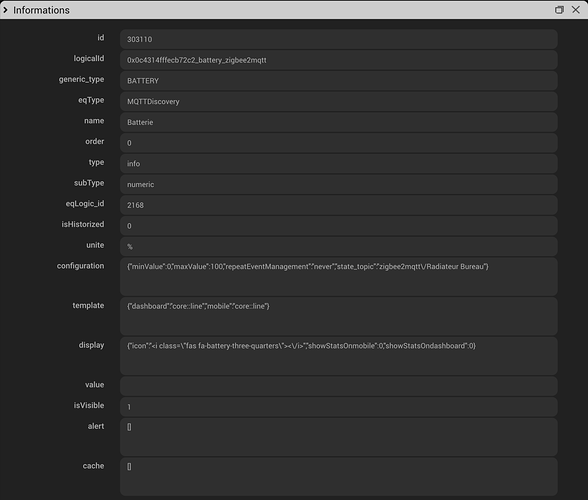The width and height of the screenshot is (588, 500).
Task: Click the generic_type label
Action: tap(81, 80)
